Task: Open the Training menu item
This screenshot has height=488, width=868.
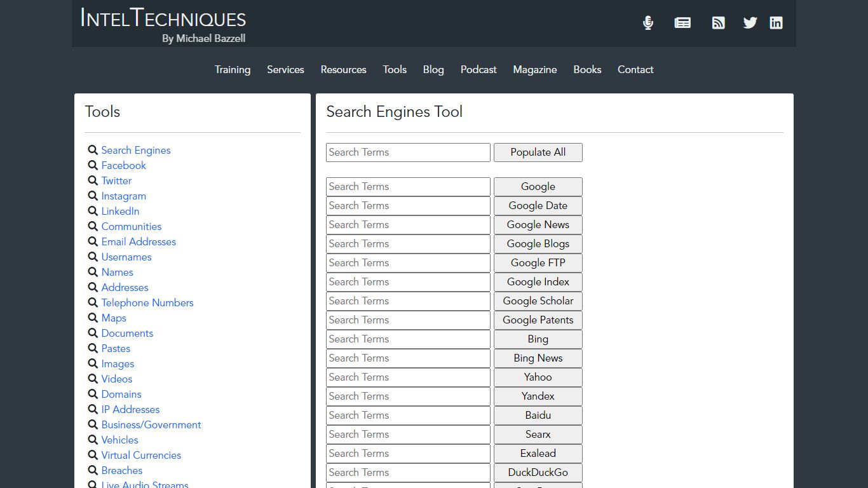Action: 233,70
